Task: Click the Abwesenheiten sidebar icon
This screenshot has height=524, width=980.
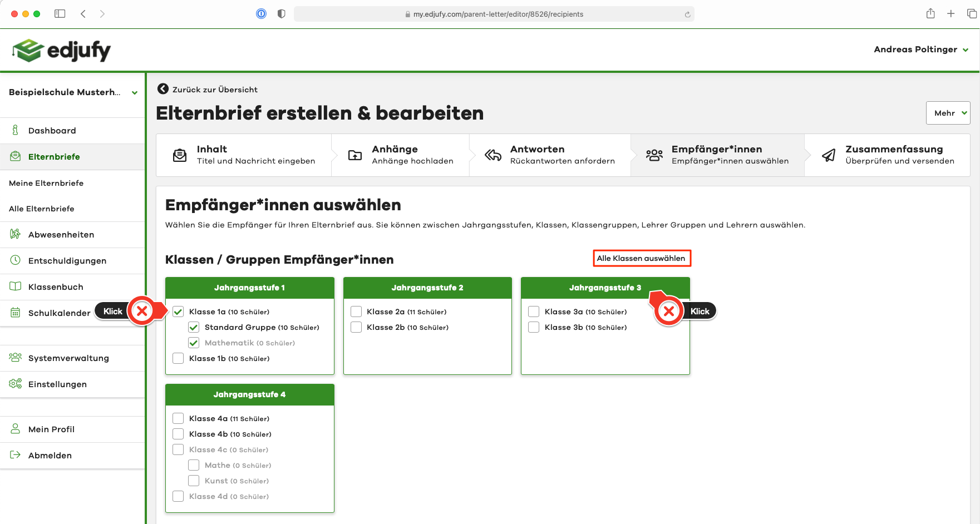Action: tap(16, 234)
